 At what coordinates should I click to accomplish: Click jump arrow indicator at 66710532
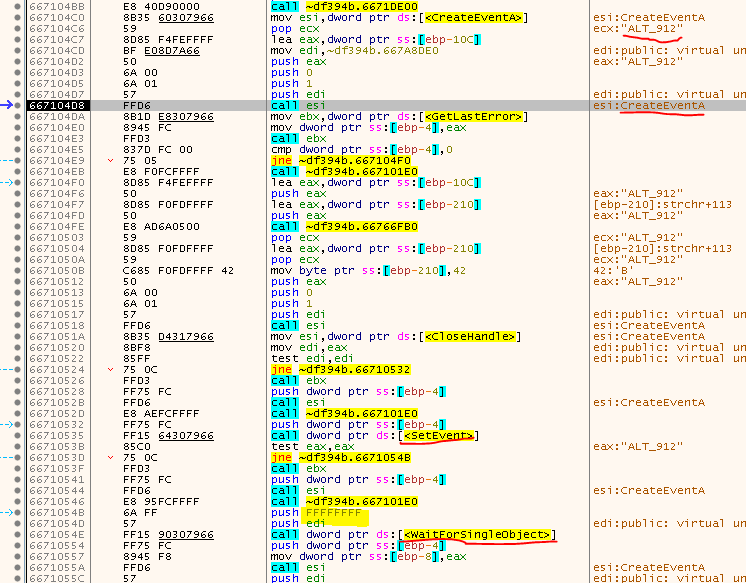(10, 424)
